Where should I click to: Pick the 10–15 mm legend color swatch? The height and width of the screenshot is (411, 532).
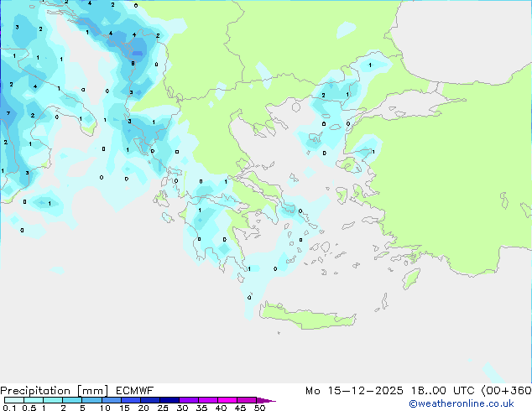(111, 400)
